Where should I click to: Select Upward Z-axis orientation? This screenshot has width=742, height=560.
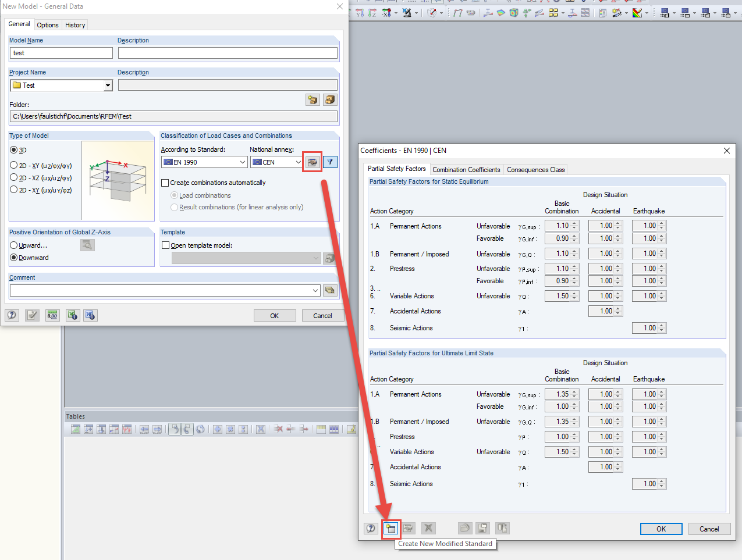pos(14,245)
